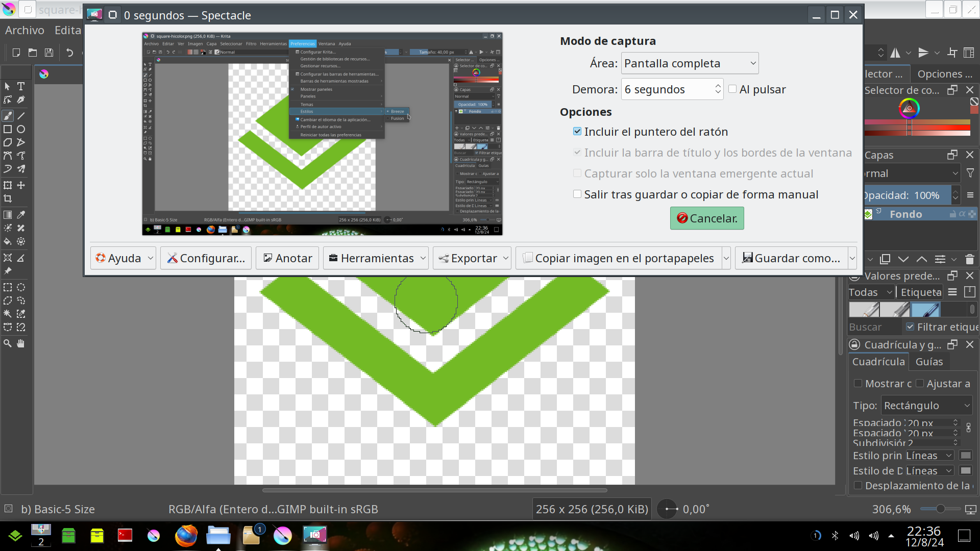Enable the Al pulsar checkbox
This screenshot has height=551, width=980.
coord(732,89)
